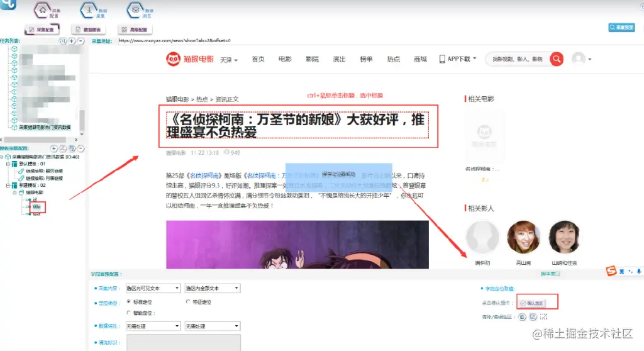This screenshot has width=644, height=351.
Task: Collapse the 新建模板:02 tree node
Action: [x=8, y=186]
